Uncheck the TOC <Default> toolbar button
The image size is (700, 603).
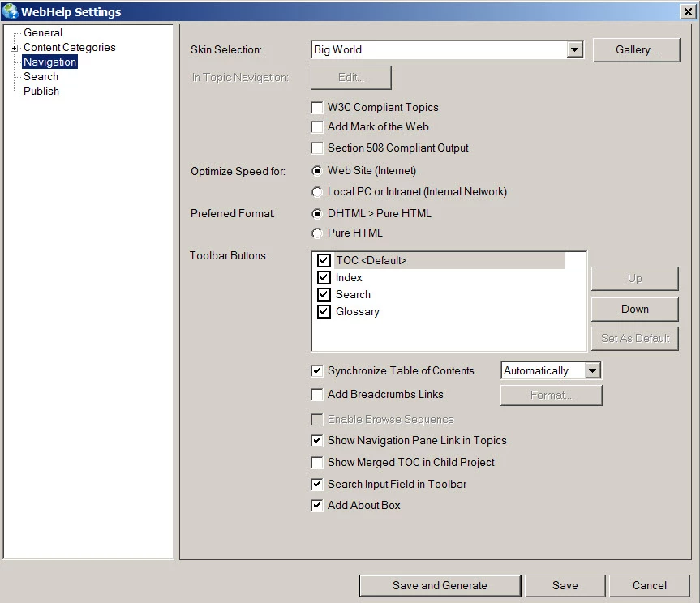click(x=324, y=260)
